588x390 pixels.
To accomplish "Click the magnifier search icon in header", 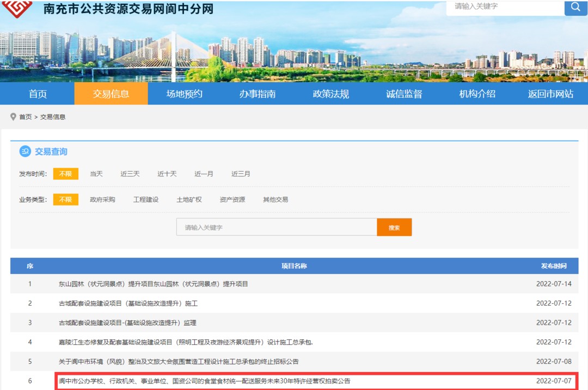I will (575, 7).
